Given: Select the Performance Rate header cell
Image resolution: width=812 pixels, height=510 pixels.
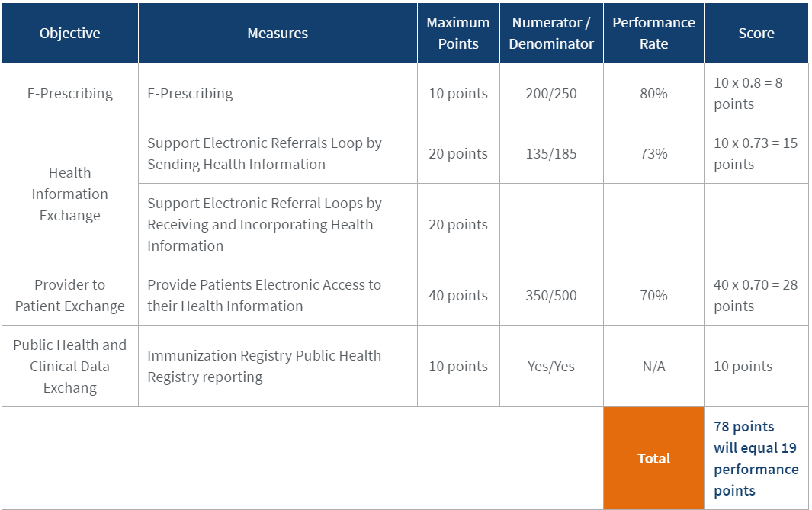Looking at the screenshot, I should pos(653,33).
